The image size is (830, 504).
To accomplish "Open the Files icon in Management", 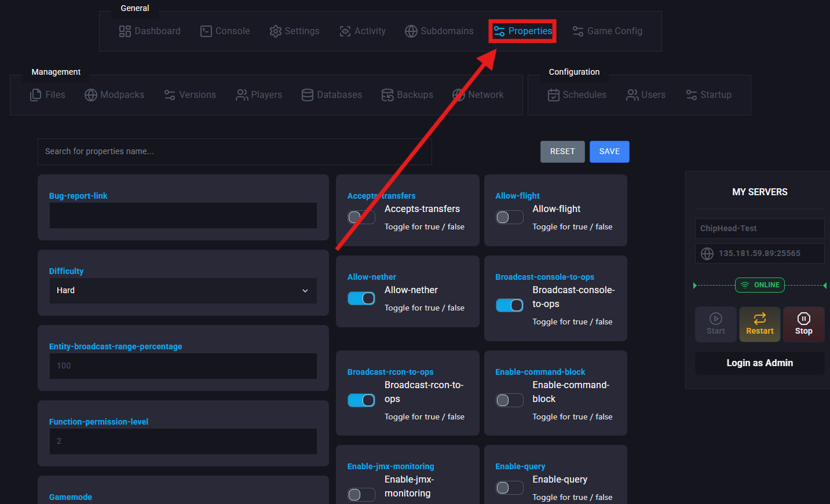I will tap(36, 95).
